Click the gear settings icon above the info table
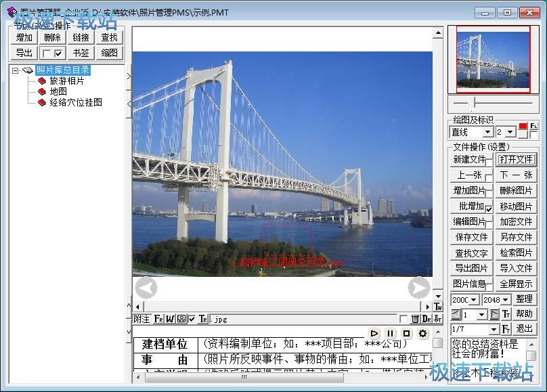 [x=422, y=332]
